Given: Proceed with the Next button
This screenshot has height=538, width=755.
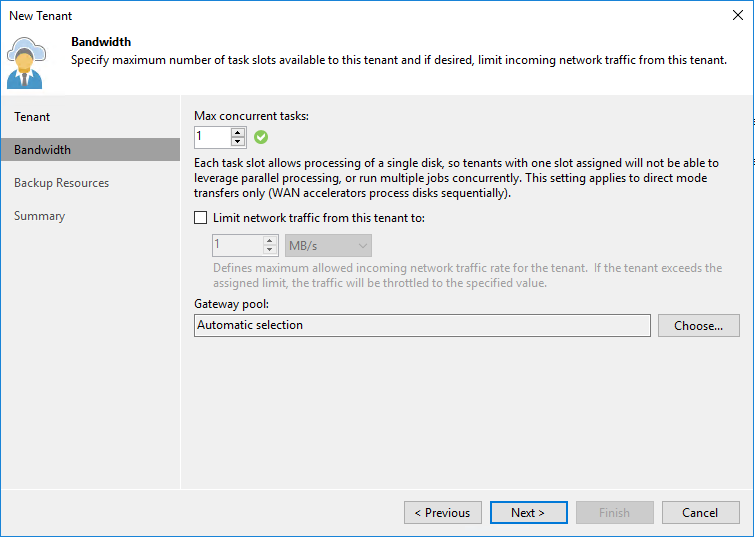Looking at the screenshot, I should coord(529,512).
